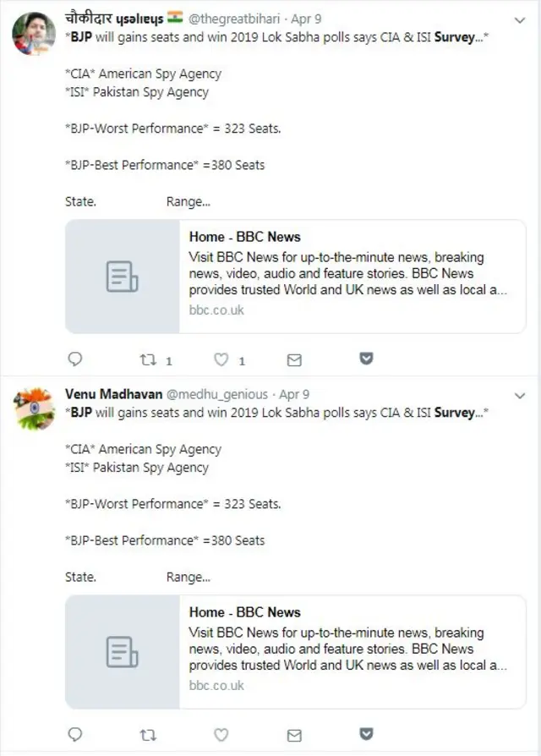Reply to Venu Madhavan's tweet

click(x=75, y=734)
